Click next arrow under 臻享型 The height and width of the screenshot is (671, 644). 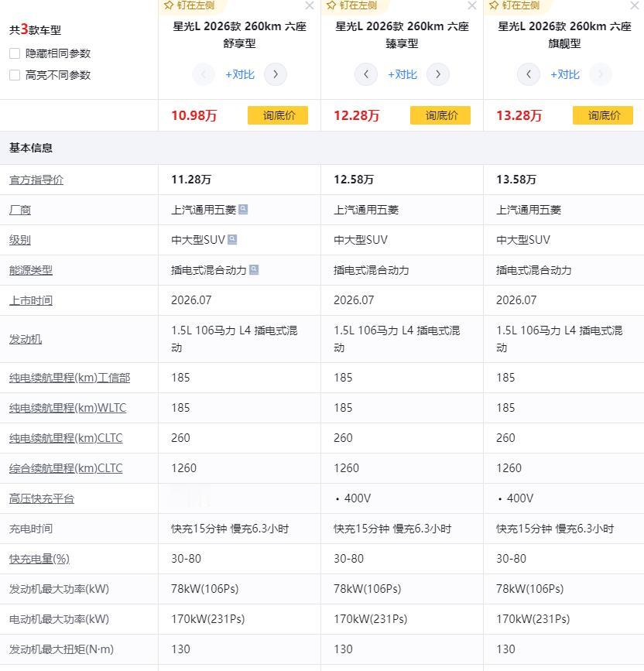point(438,74)
